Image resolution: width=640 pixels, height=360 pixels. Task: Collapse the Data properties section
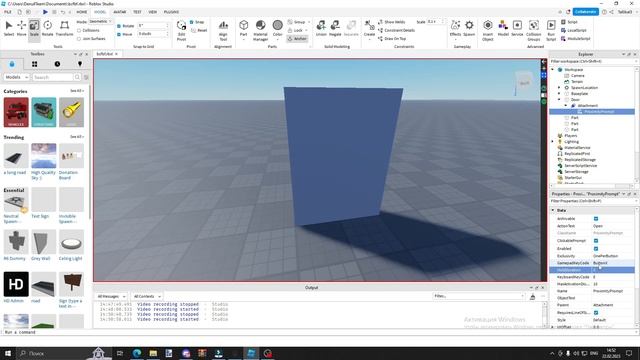point(553,210)
